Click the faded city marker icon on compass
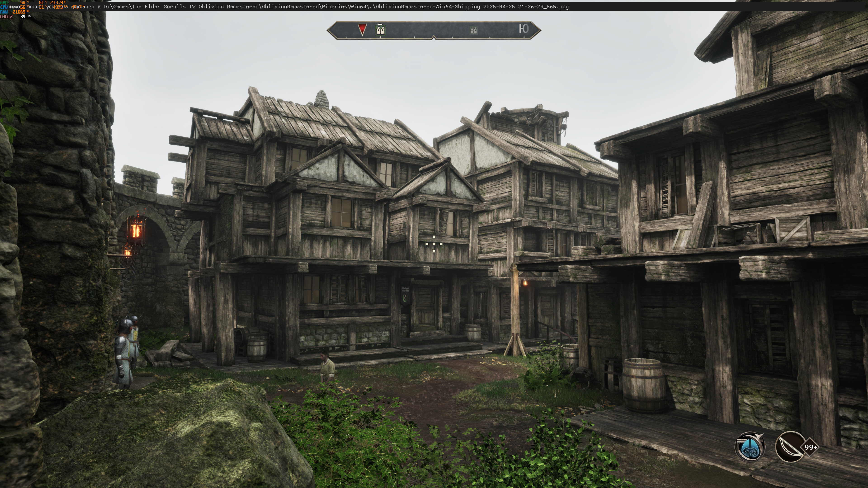Viewport: 868px width, 488px height. (473, 30)
